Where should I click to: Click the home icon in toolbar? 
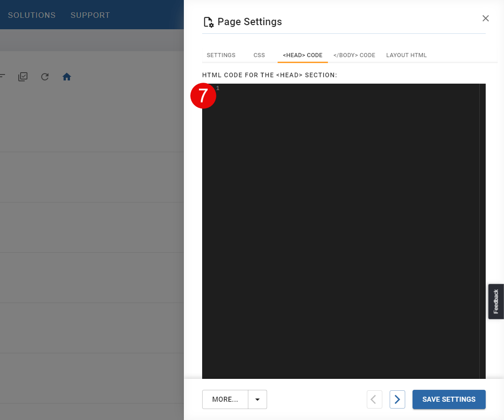tap(66, 77)
